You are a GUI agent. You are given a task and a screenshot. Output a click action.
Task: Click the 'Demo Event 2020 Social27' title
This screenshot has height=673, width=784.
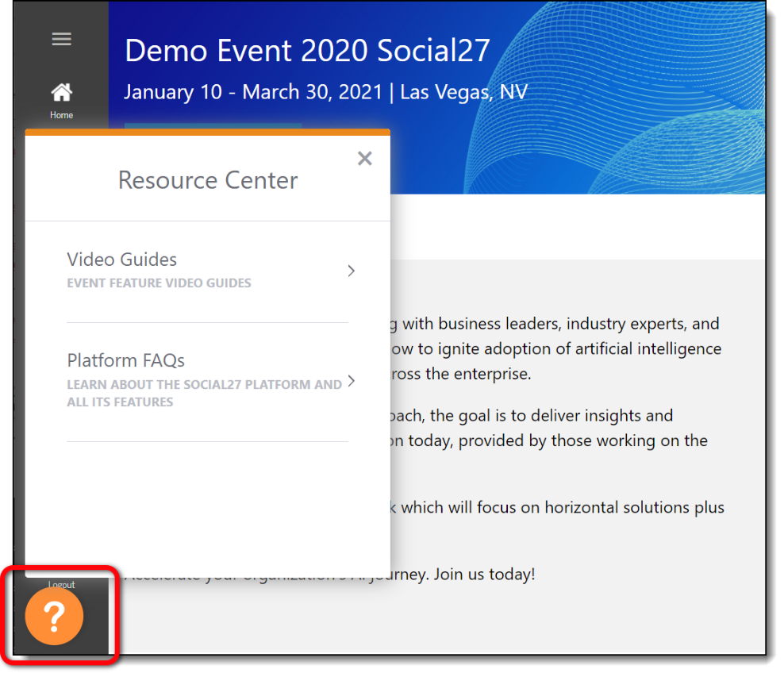click(307, 51)
